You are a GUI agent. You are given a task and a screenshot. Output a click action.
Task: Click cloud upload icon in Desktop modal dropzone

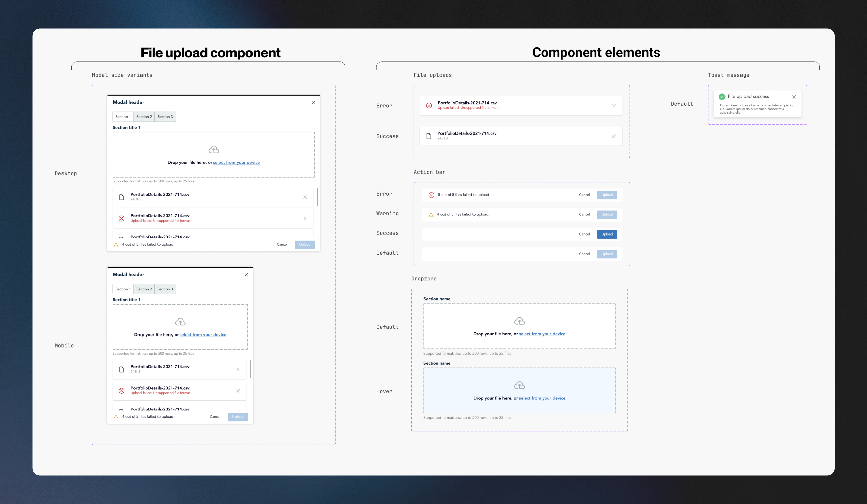pos(214,149)
